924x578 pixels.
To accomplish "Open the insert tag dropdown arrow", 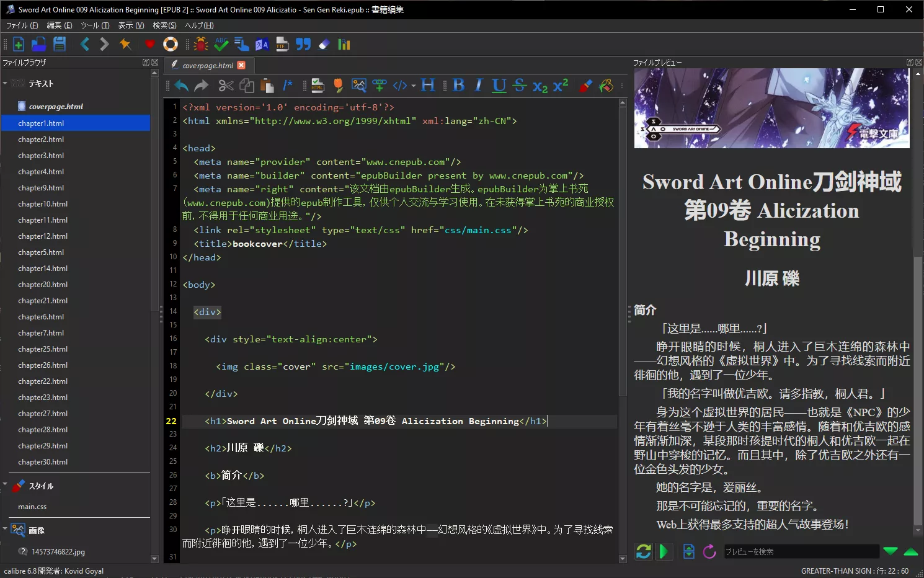I will [414, 86].
